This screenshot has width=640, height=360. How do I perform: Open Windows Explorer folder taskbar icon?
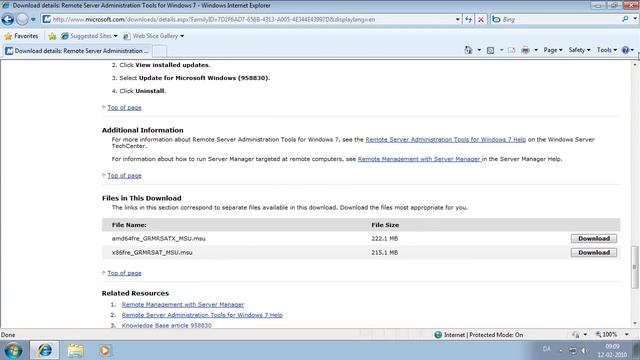coord(76,350)
